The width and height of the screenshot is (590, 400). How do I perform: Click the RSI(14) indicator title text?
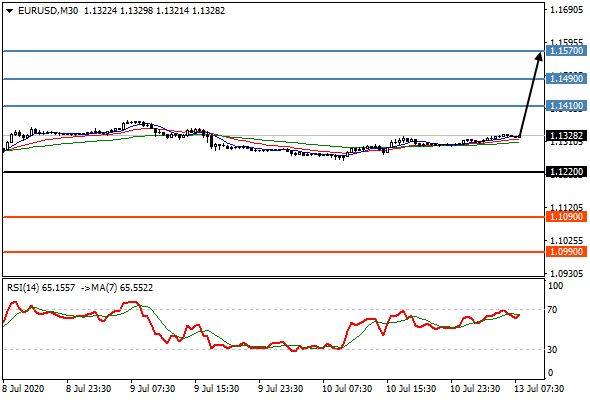click(23, 288)
